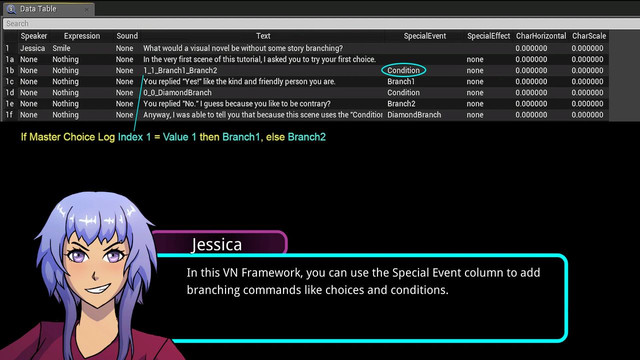Switch to the Data Table tab

pos(49,9)
